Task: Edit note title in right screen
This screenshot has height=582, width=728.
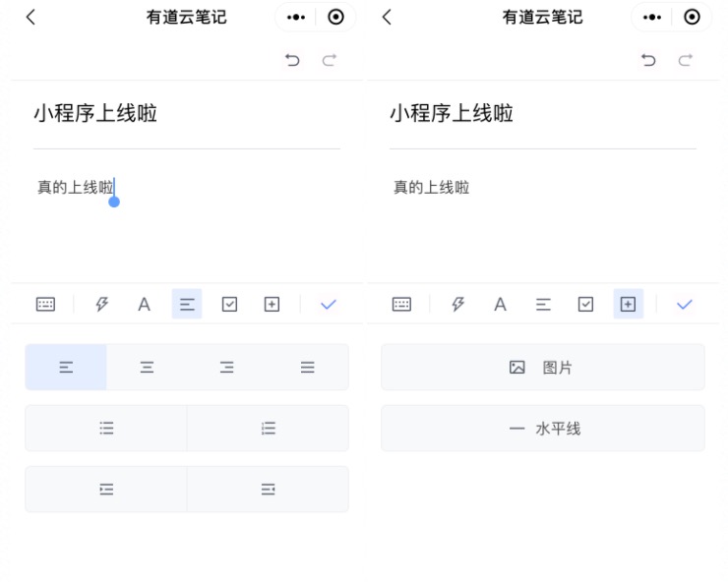Action: point(452,113)
